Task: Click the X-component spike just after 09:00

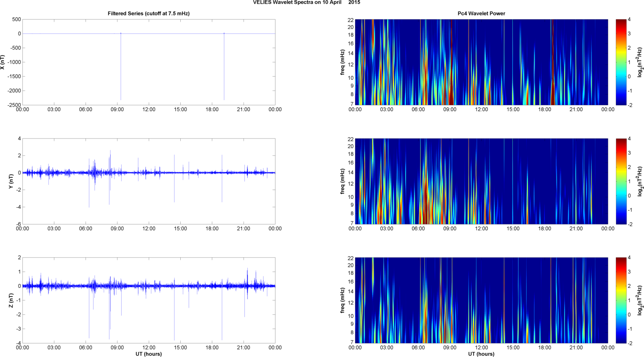Action: pyautogui.click(x=121, y=67)
